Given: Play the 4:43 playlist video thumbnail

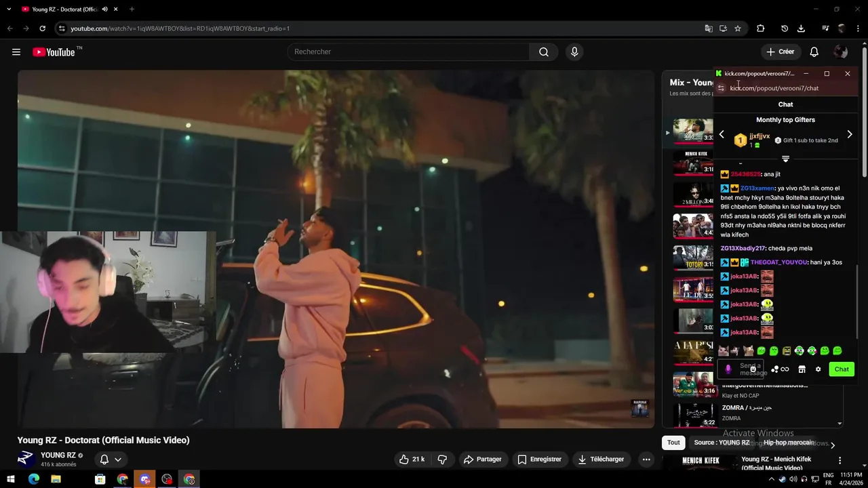Looking at the screenshot, I should [694, 226].
